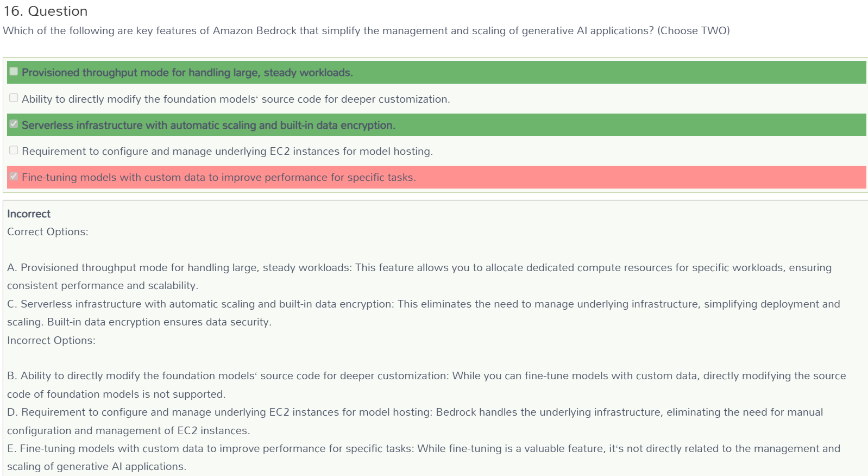Click explanation B about modifying source code

pos(426,385)
